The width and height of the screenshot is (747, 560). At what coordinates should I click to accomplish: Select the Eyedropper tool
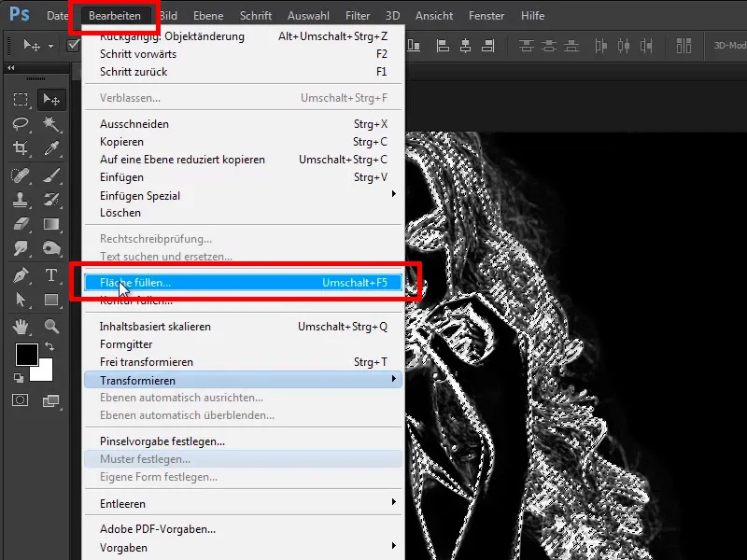51,148
